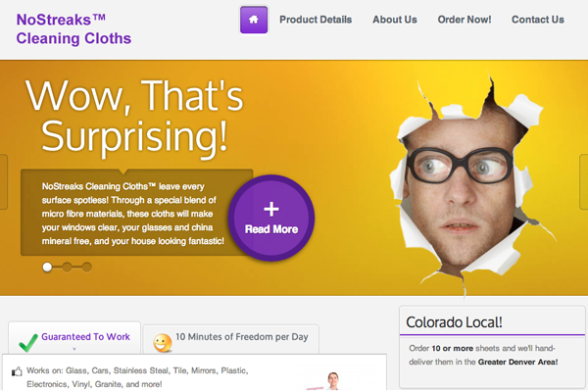588x392 pixels.
Task: Click the green checkmark icon
Action: (27, 340)
